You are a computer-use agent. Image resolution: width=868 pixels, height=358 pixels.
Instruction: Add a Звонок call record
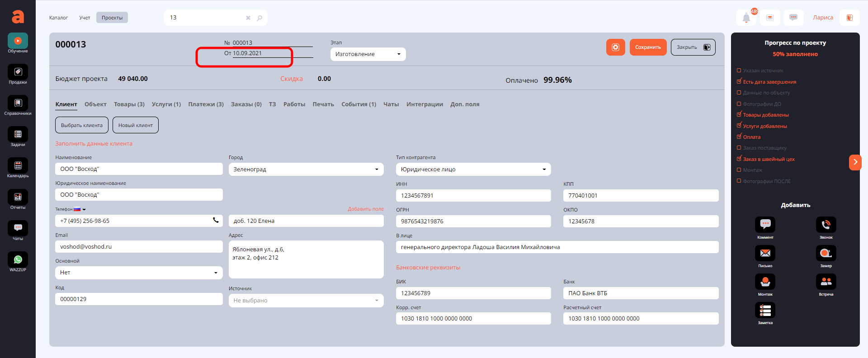tap(826, 225)
